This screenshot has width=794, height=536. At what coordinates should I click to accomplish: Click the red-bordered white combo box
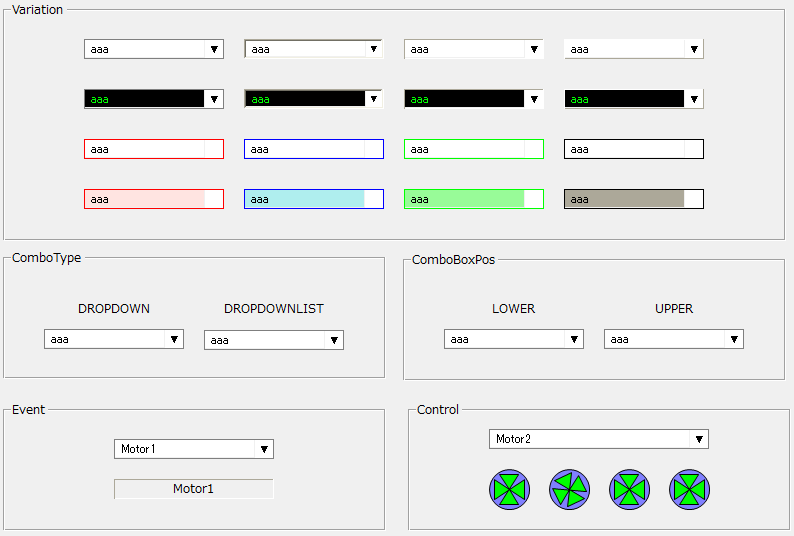[x=153, y=149]
